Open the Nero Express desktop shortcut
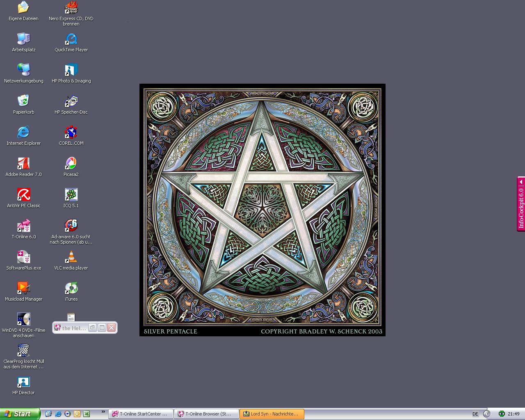The width and height of the screenshot is (525, 420). tap(71, 8)
